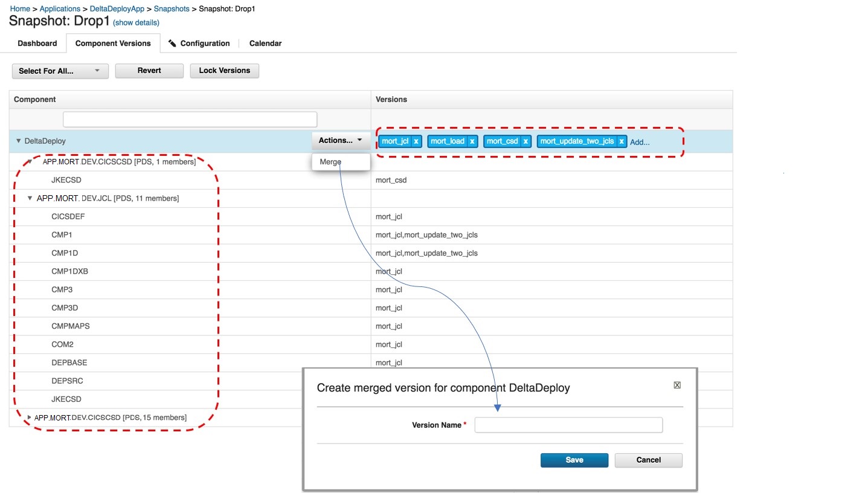Dismiss the merged version dialog with X
The image size is (868, 493).
click(x=677, y=384)
